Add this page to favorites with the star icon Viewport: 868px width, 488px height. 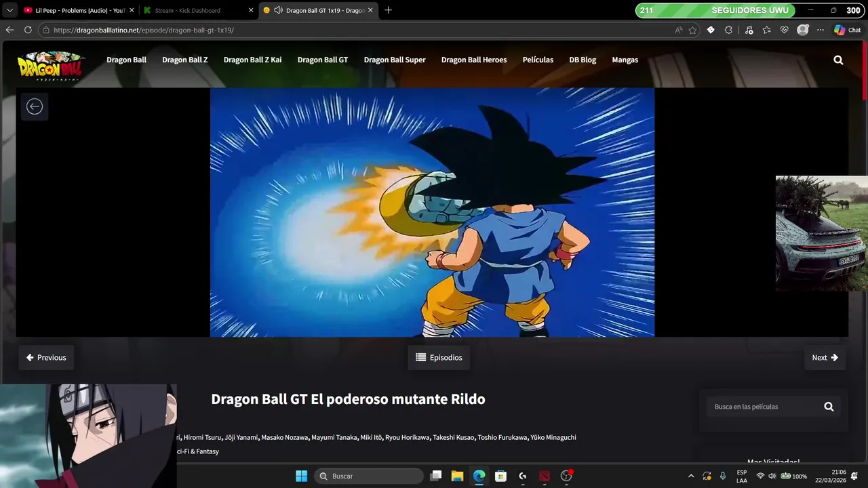[692, 30]
